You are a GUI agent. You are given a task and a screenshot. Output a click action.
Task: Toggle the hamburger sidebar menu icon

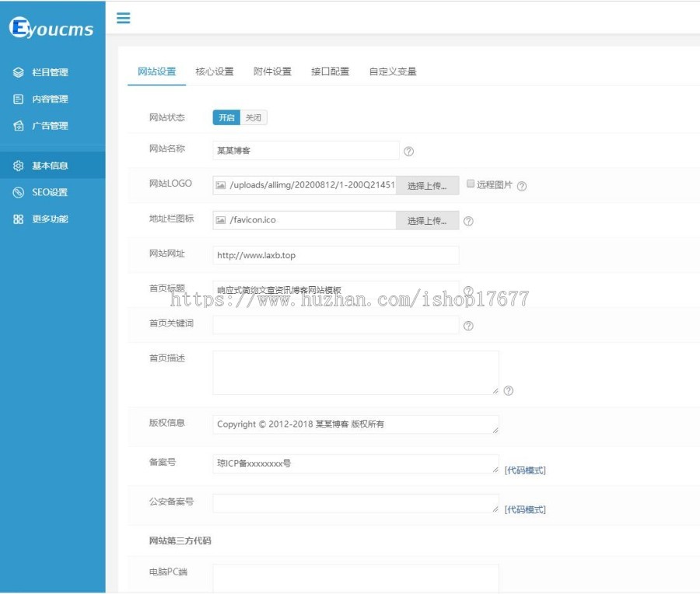123,18
